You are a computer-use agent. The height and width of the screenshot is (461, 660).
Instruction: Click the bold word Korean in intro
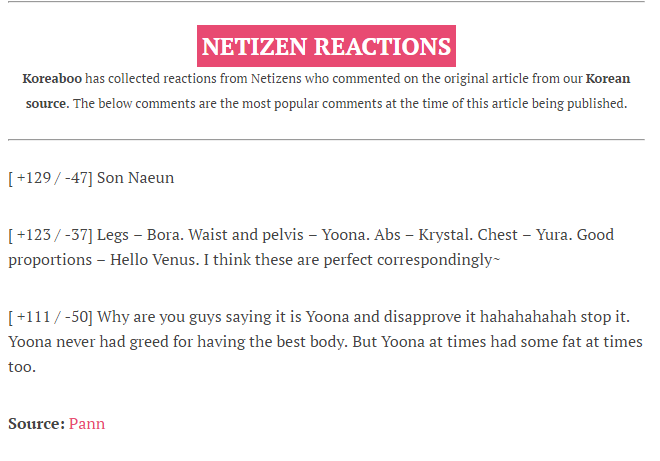(608, 79)
